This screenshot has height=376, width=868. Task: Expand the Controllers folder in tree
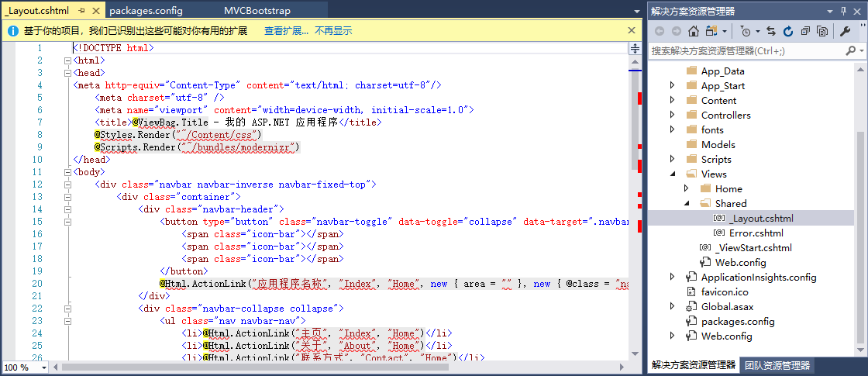(x=673, y=115)
